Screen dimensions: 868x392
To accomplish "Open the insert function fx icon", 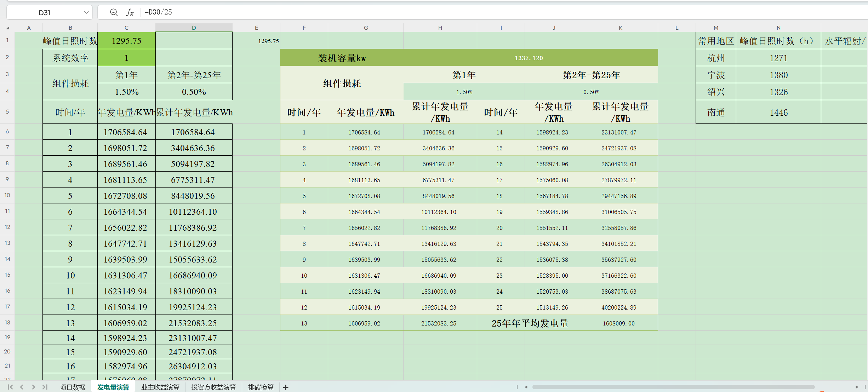I will coord(130,12).
